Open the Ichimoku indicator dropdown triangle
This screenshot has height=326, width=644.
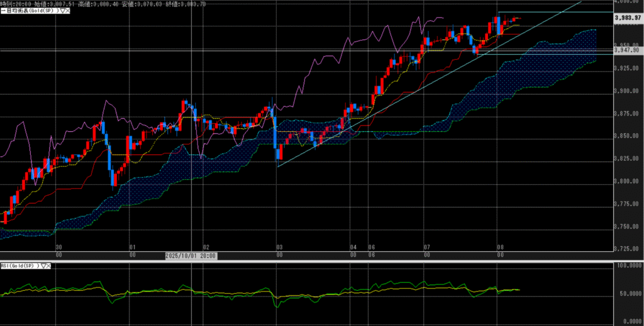61,11
